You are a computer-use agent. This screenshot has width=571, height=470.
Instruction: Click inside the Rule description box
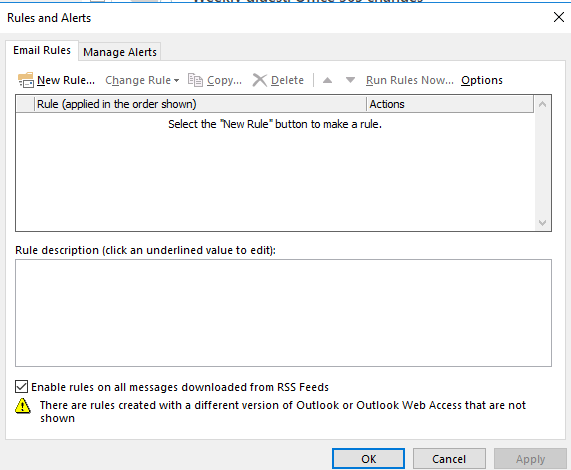[x=283, y=313]
